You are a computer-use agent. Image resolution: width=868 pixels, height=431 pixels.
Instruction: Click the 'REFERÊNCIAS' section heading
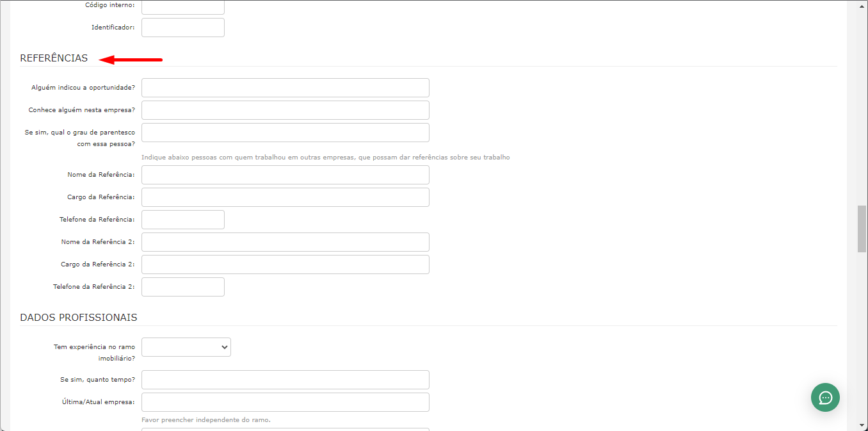pos(54,58)
